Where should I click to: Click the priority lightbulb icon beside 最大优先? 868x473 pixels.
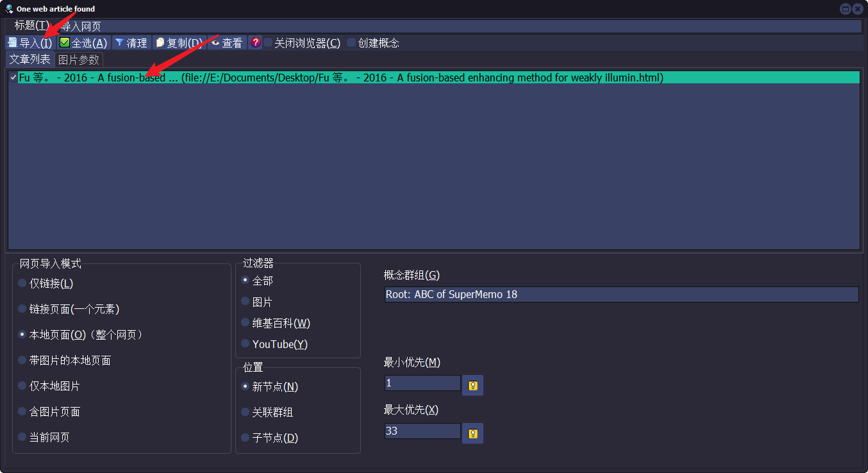(472, 433)
